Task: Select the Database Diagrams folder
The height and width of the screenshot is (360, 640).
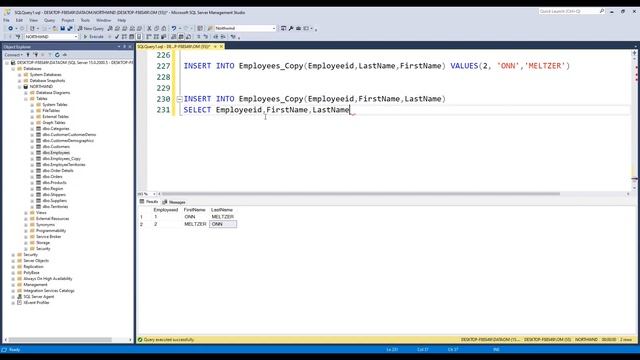Action: tap(53, 93)
